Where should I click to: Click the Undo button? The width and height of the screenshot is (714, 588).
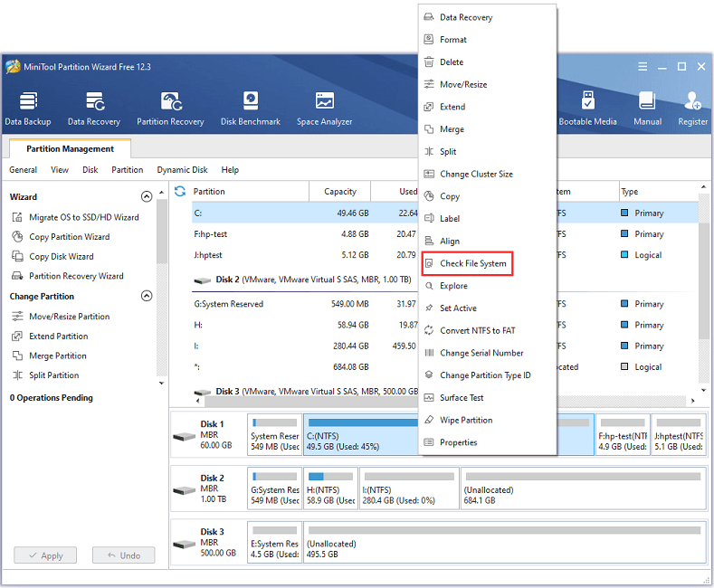click(123, 555)
